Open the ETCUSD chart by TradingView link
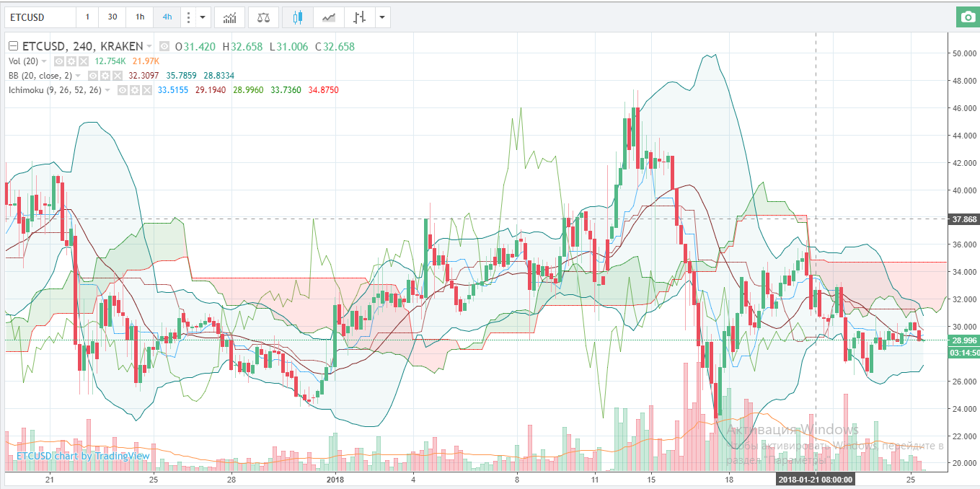This screenshot has width=980, height=489. pos(83,456)
